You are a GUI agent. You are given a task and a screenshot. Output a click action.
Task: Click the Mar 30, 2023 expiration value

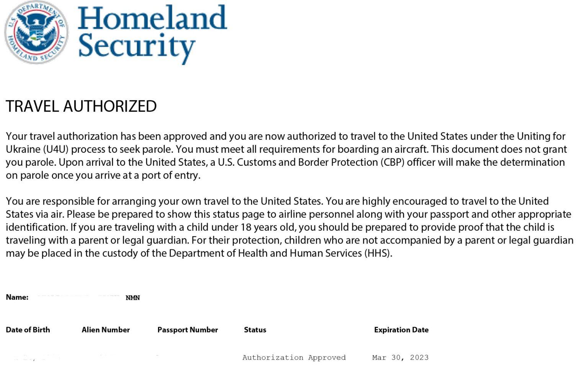[x=400, y=357]
